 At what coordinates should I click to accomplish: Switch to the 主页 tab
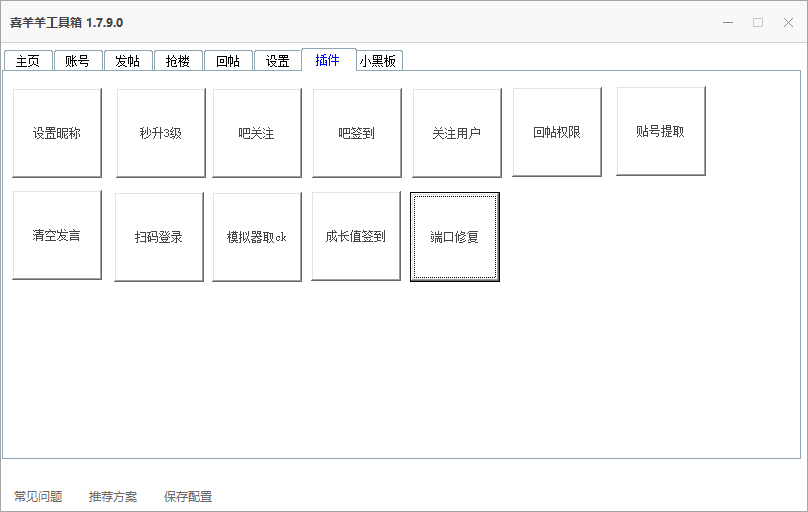point(27,61)
